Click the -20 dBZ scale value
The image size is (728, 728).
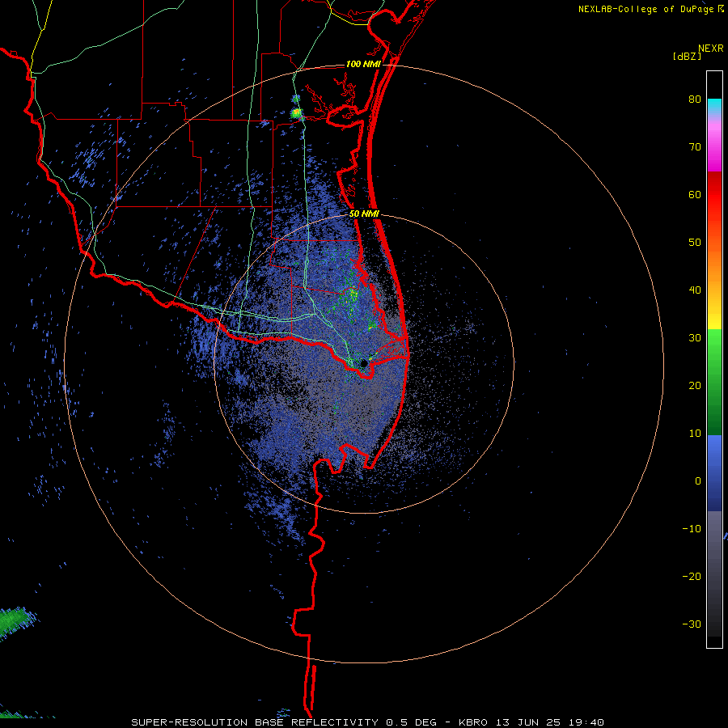692,577
